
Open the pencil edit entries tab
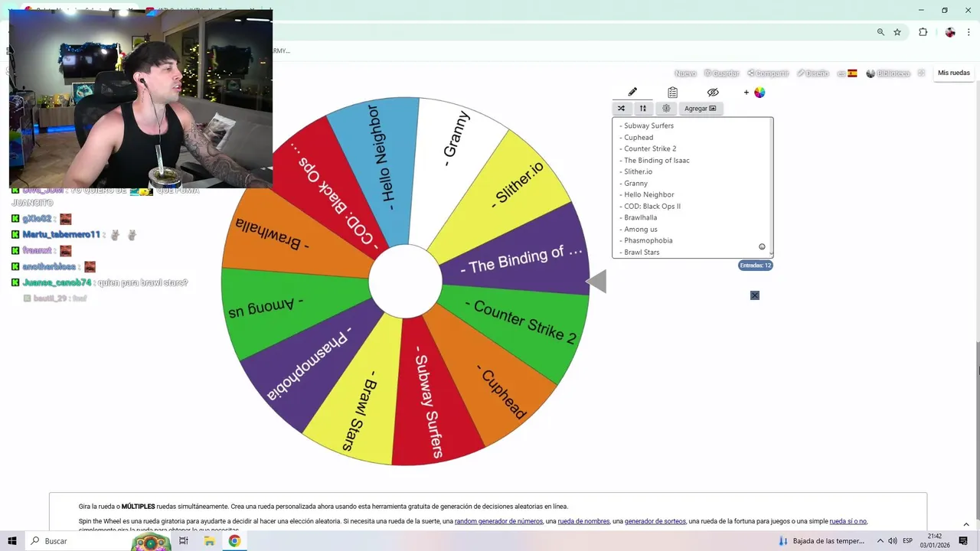[x=632, y=93]
